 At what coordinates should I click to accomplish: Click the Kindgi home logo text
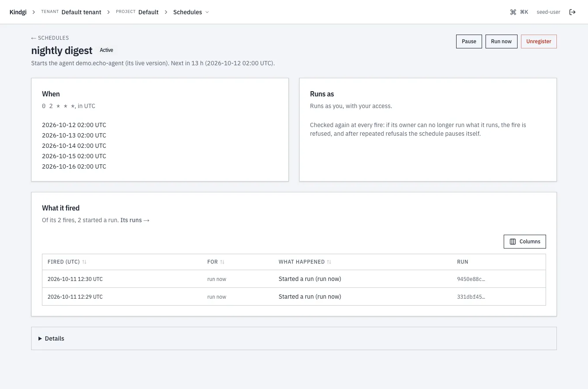click(18, 12)
